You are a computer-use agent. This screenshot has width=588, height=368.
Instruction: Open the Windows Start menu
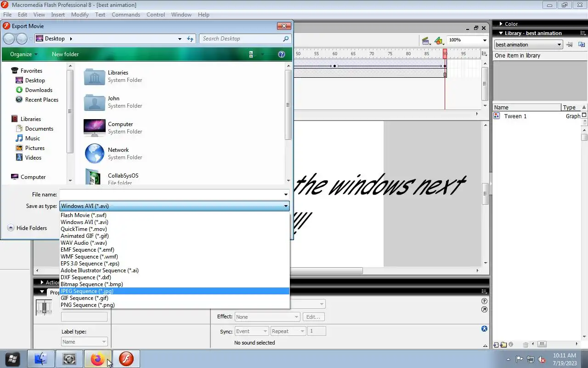[12, 359]
